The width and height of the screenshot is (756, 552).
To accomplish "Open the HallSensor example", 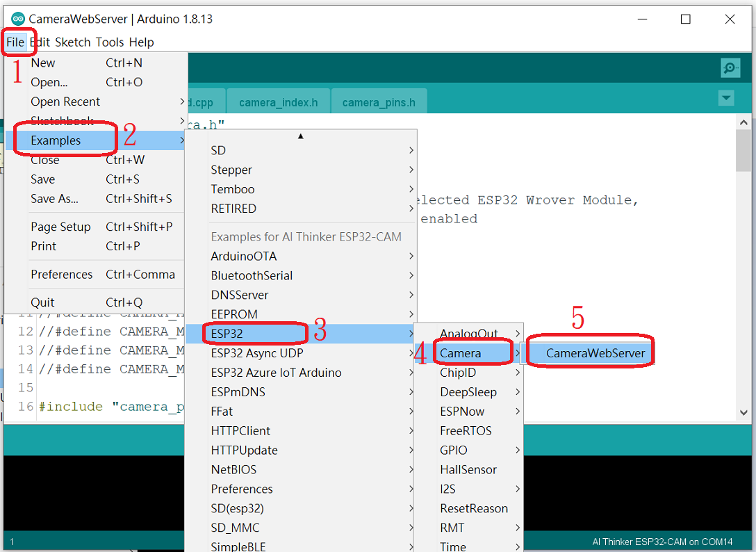I will [468, 469].
